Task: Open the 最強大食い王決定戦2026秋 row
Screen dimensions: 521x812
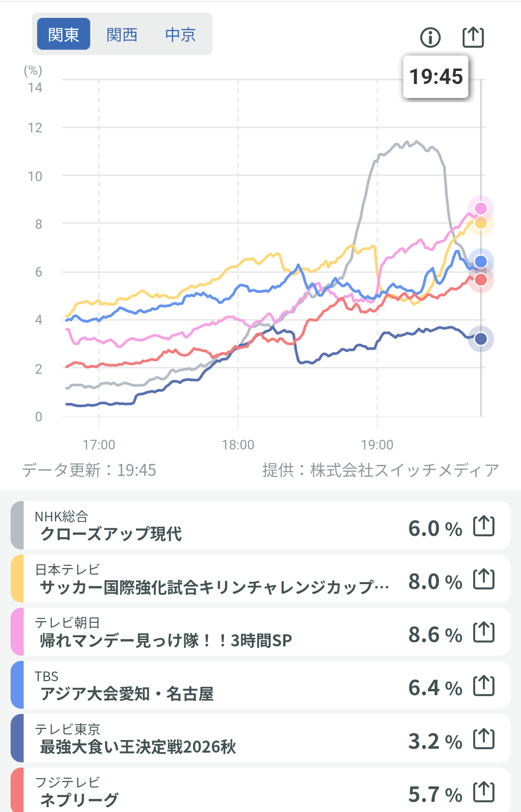Action: tap(260, 738)
